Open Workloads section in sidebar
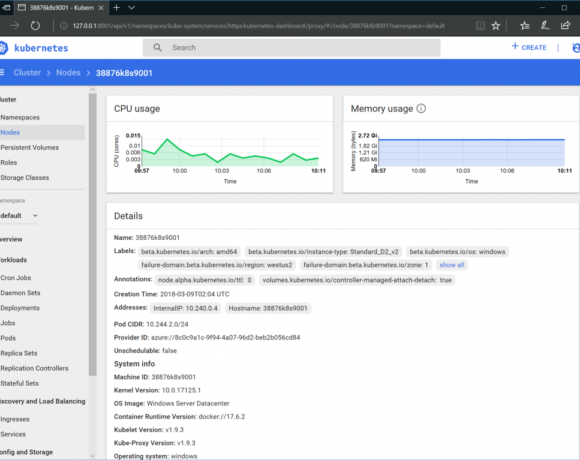Image resolution: width=580 pixels, height=460 pixels. click(13, 260)
